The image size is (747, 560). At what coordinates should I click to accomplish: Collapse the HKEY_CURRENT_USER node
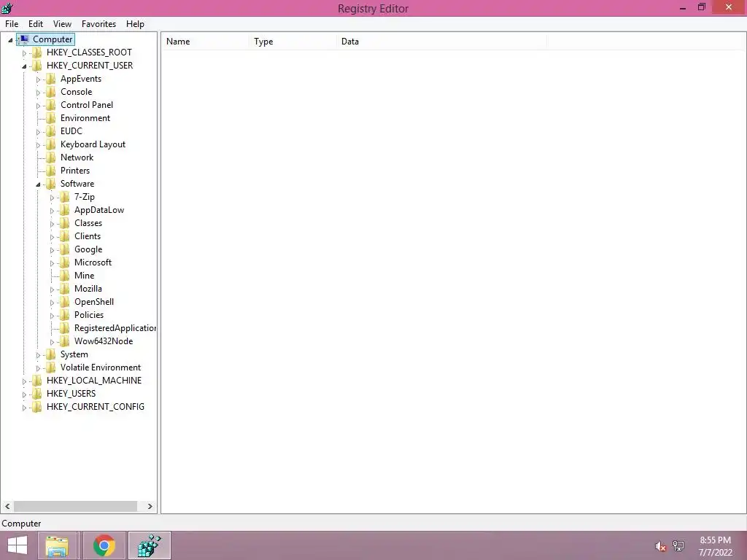click(24, 66)
